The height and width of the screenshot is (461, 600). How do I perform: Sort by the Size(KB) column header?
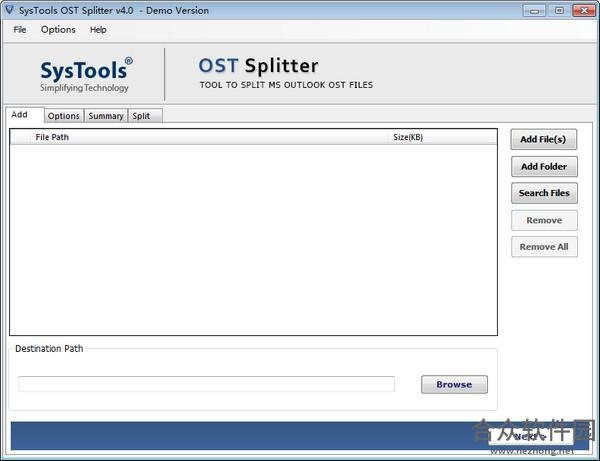442,137
